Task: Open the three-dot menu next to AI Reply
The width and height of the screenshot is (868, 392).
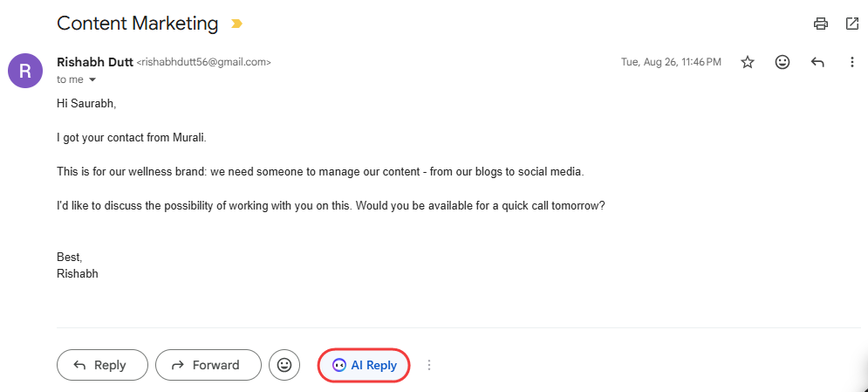Action: pos(429,365)
